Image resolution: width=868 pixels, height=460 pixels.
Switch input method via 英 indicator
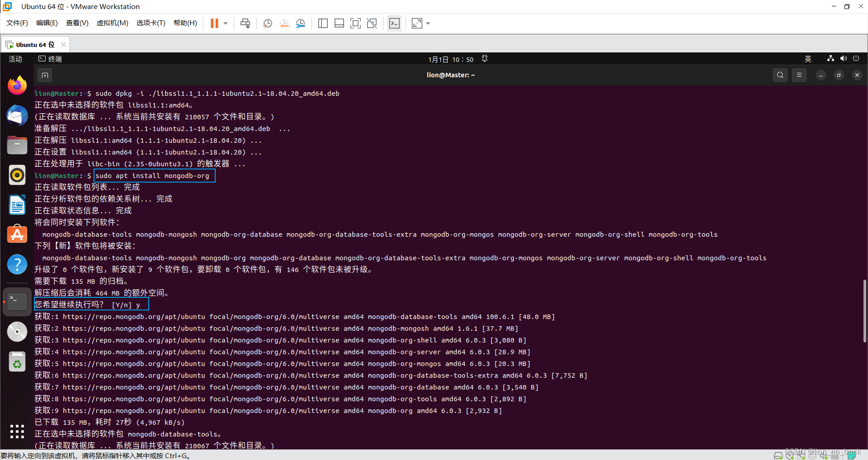pyautogui.click(x=808, y=59)
